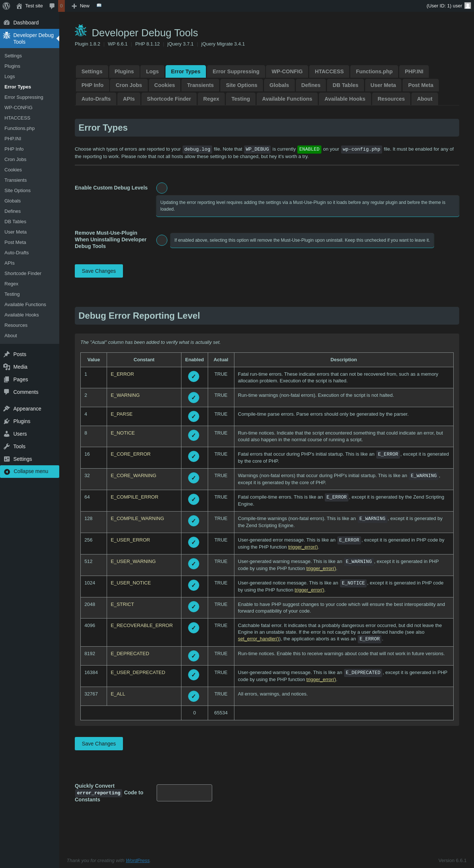Disable the E_DEPRECATED enabled checkbox
The image size is (474, 868).
tap(194, 656)
